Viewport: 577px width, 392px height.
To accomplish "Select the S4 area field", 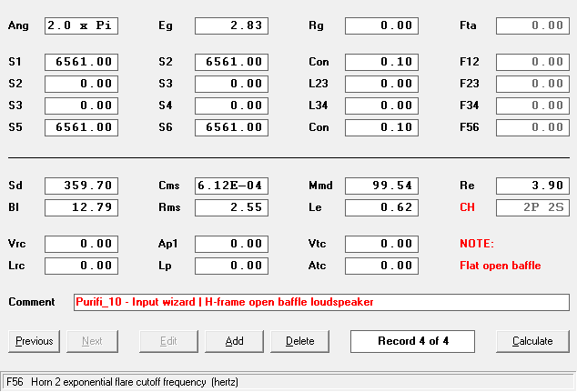I will [231, 106].
